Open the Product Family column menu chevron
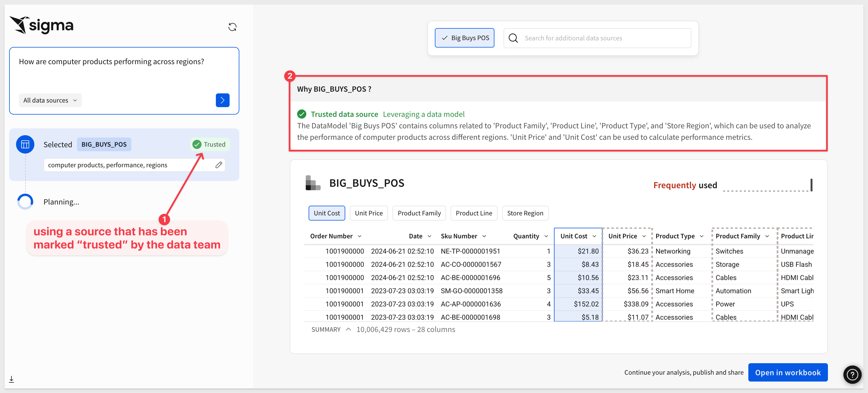The image size is (868, 393). point(767,236)
